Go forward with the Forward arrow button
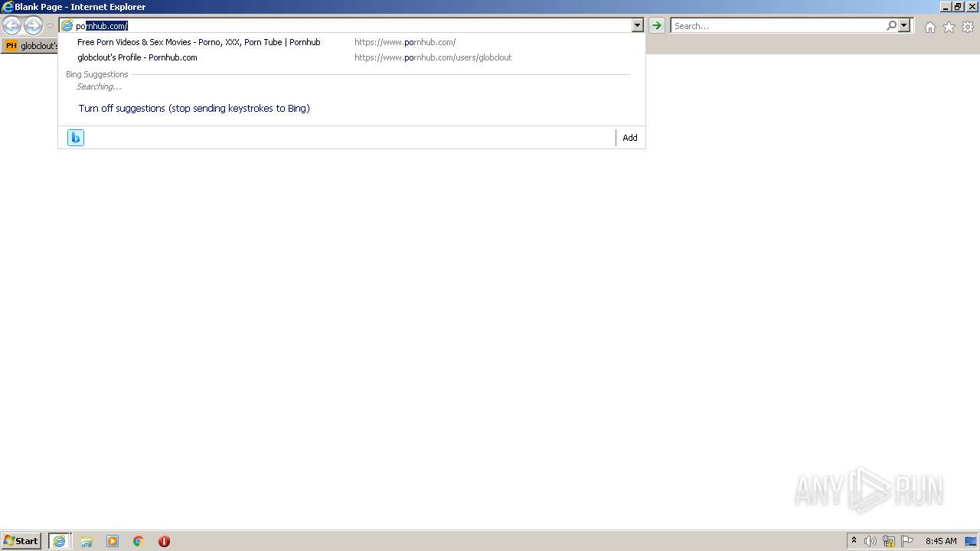980x551 pixels. point(33,26)
